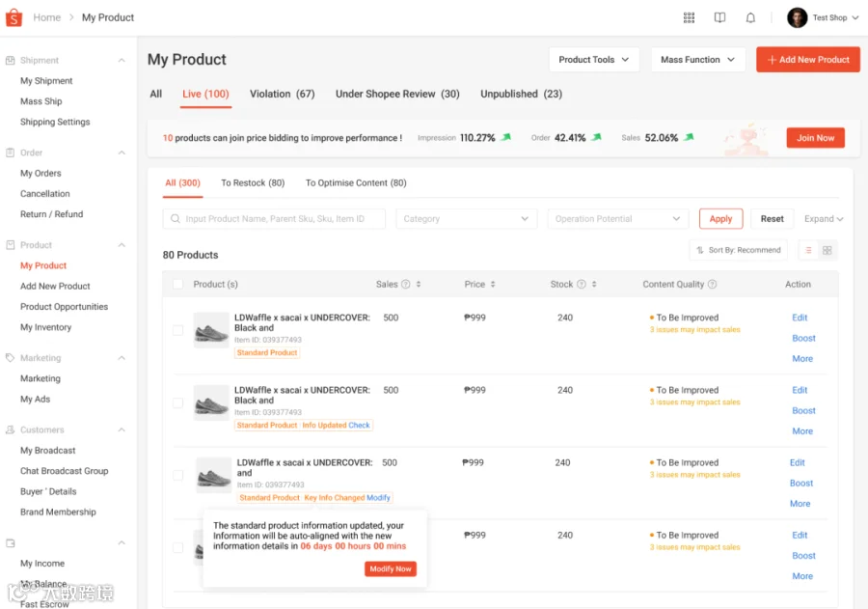Click the Order section icon in sidebar

click(x=10, y=152)
